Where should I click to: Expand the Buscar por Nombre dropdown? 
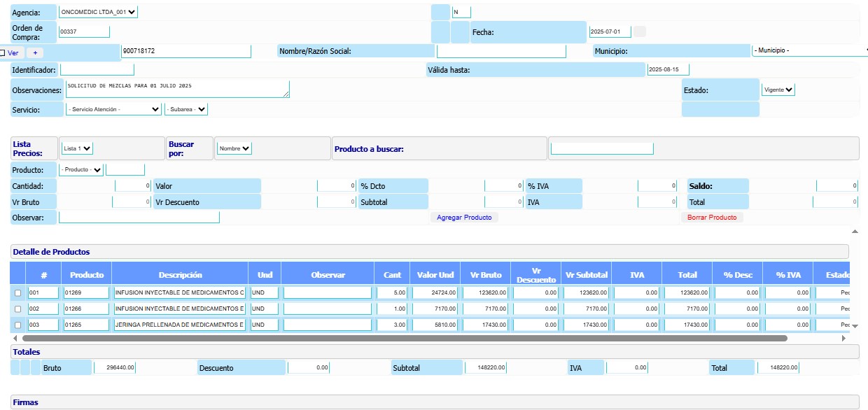coord(234,148)
